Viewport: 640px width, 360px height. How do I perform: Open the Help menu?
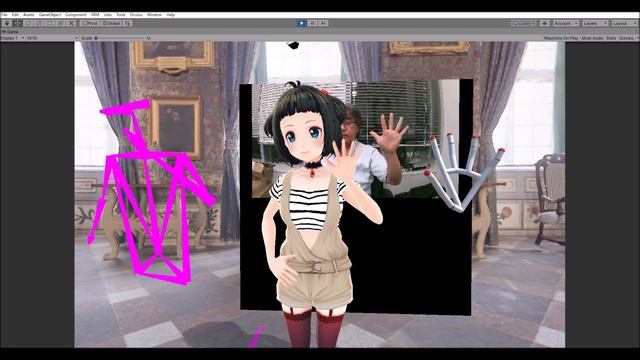pos(171,15)
